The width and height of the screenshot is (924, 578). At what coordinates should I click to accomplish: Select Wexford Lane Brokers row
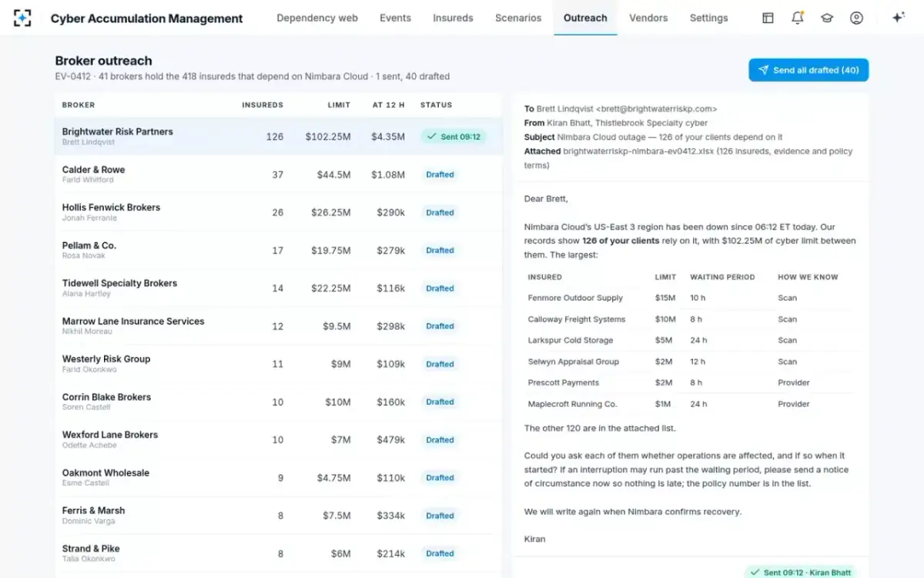[279, 439]
